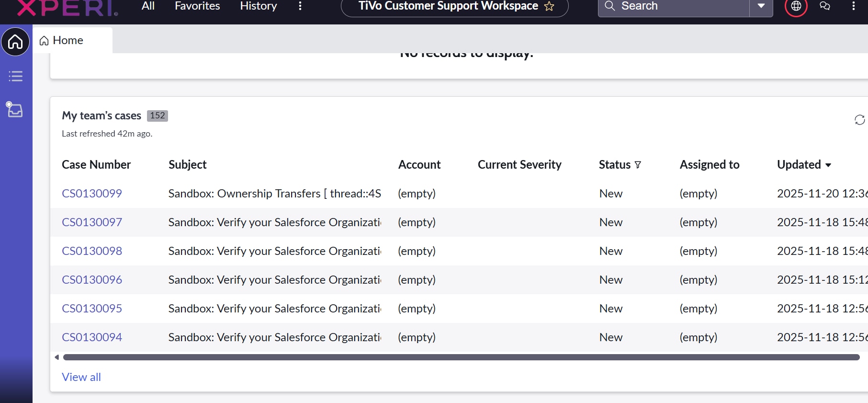Click the Status column filter icon

pyautogui.click(x=638, y=165)
